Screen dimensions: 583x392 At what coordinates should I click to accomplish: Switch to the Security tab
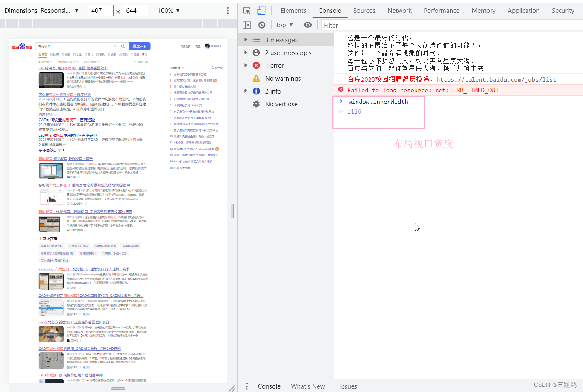(563, 11)
